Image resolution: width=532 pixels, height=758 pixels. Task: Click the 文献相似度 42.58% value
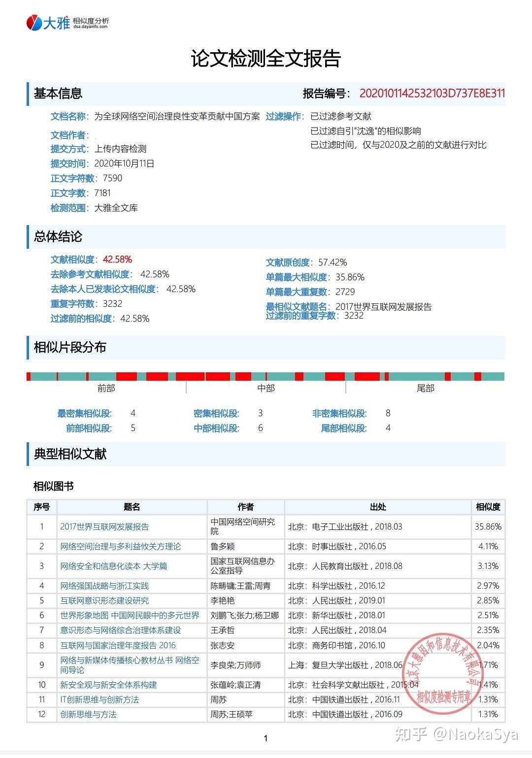pyautogui.click(x=117, y=260)
